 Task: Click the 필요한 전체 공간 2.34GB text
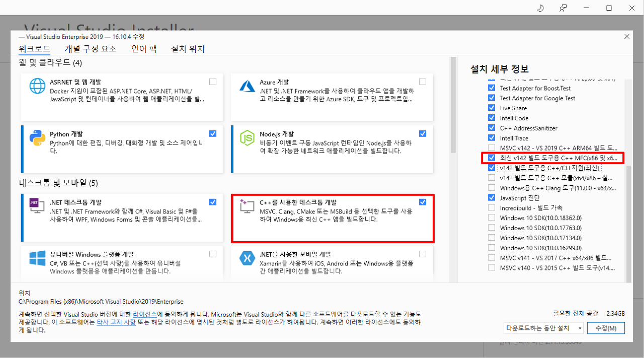pyautogui.click(x=589, y=314)
